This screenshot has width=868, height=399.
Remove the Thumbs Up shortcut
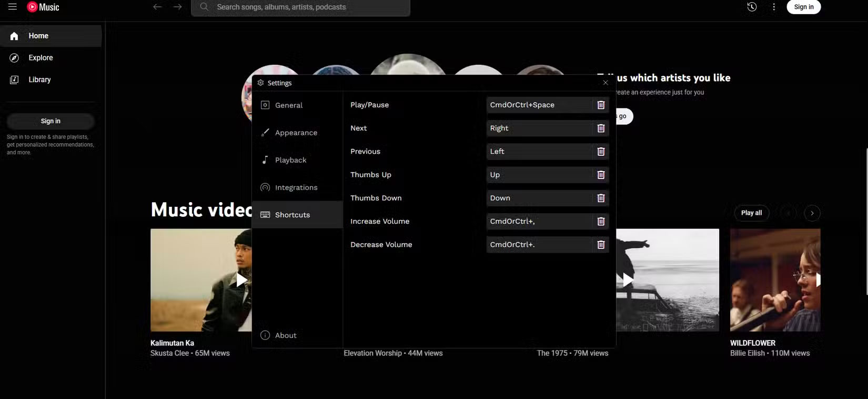[601, 175]
